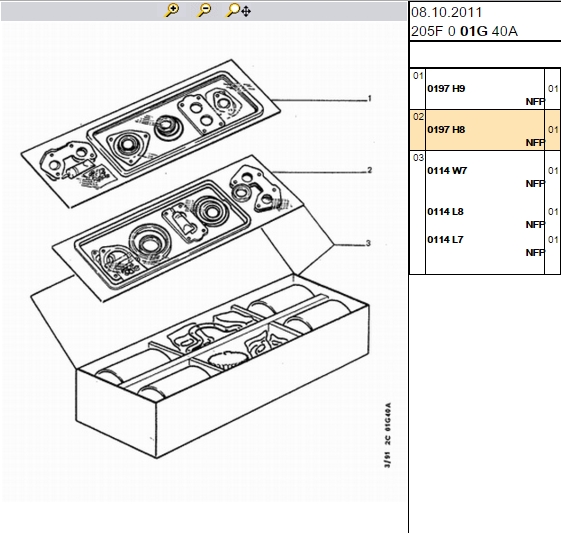Click callout number 2 in diagram
561x533 pixels.
click(370, 170)
